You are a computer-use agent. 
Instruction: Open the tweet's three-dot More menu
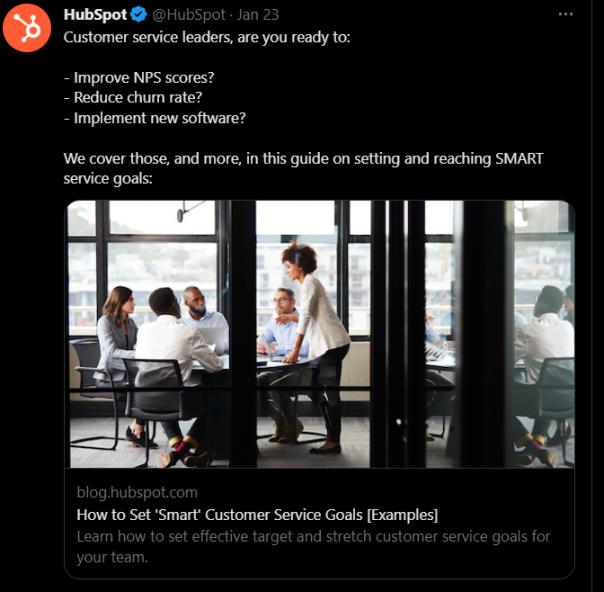566,15
